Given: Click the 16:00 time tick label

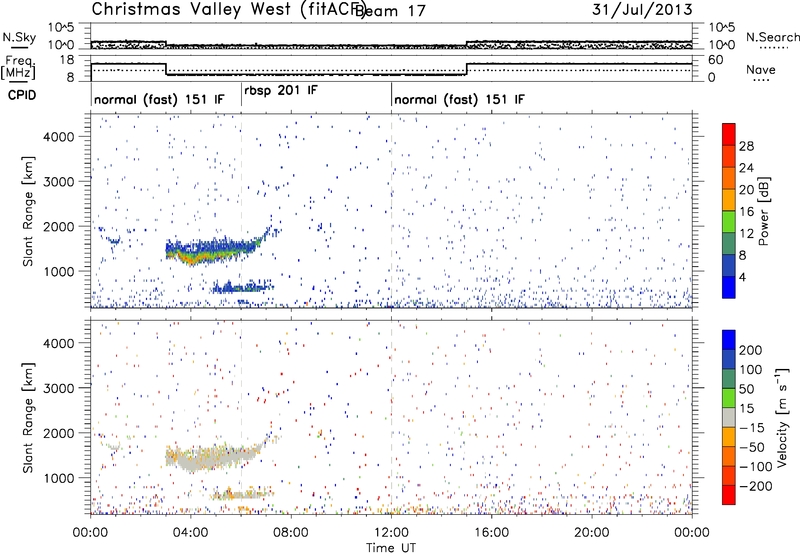Looking at the screenshot, I should (x=491, y=533).
